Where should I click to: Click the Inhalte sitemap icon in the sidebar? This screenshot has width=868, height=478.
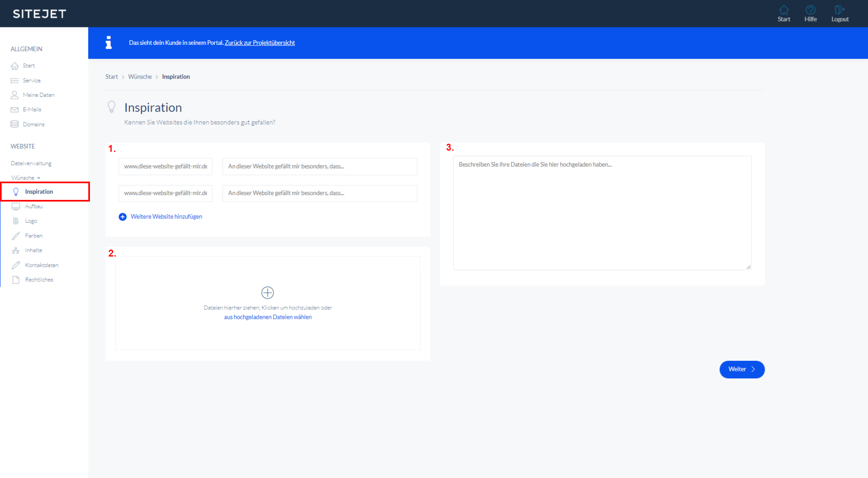coord(15,250)
